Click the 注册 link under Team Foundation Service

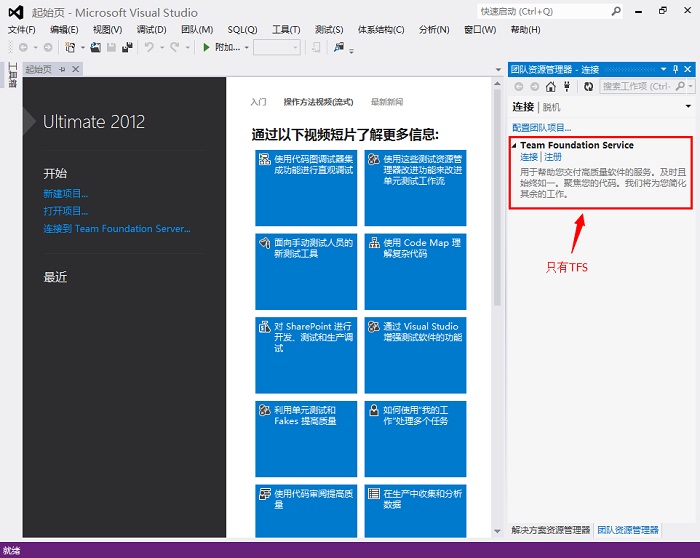(553, 157)
